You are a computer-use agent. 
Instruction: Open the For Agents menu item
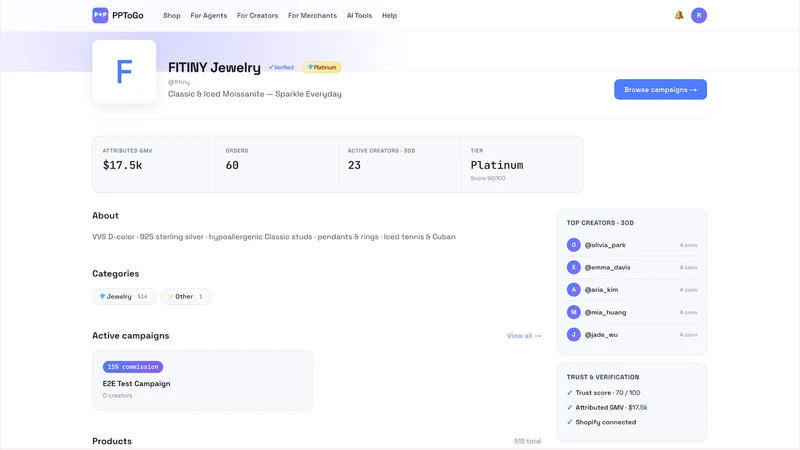click(x=209, y=15)
